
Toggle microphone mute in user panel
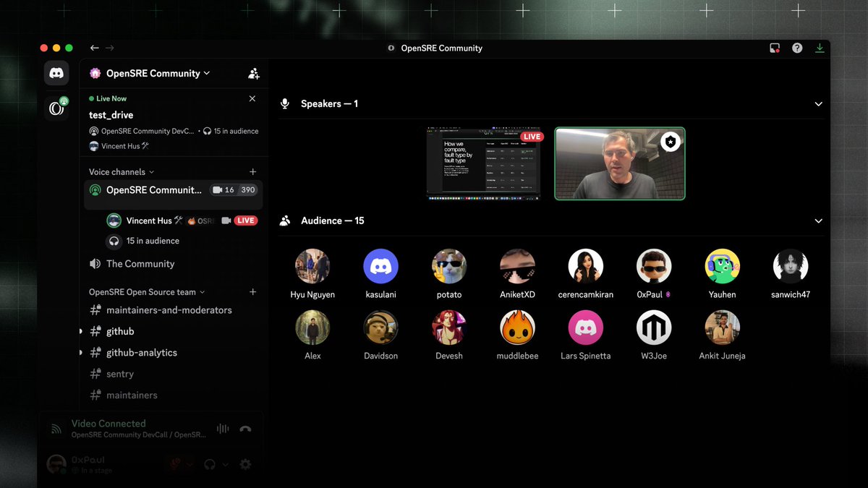click(x=174, y=464)
